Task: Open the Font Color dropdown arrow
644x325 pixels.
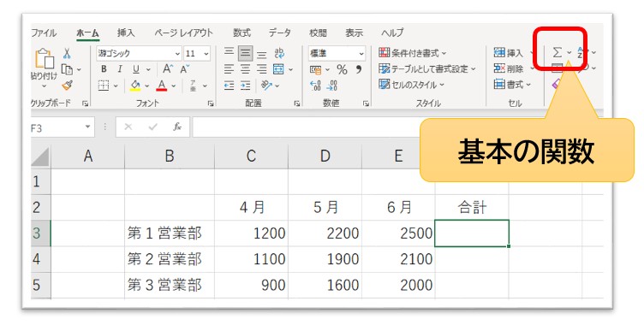Action: click(x=173, y=86)
